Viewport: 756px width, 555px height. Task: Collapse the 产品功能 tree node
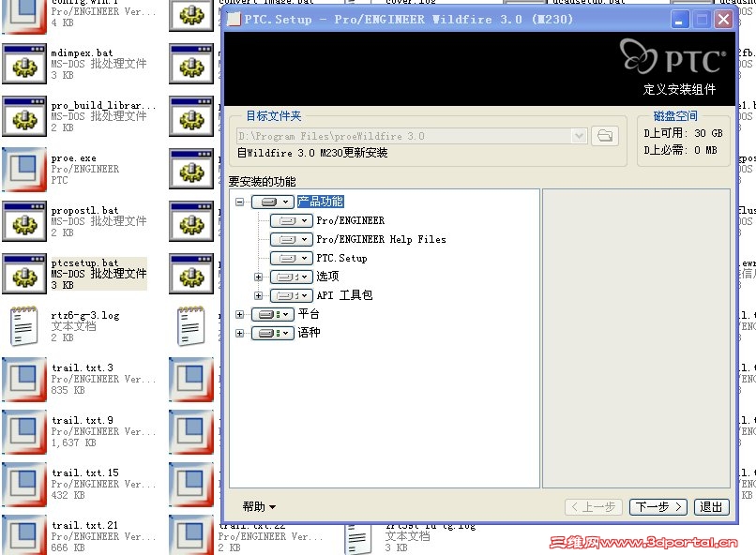pos(239,202)
